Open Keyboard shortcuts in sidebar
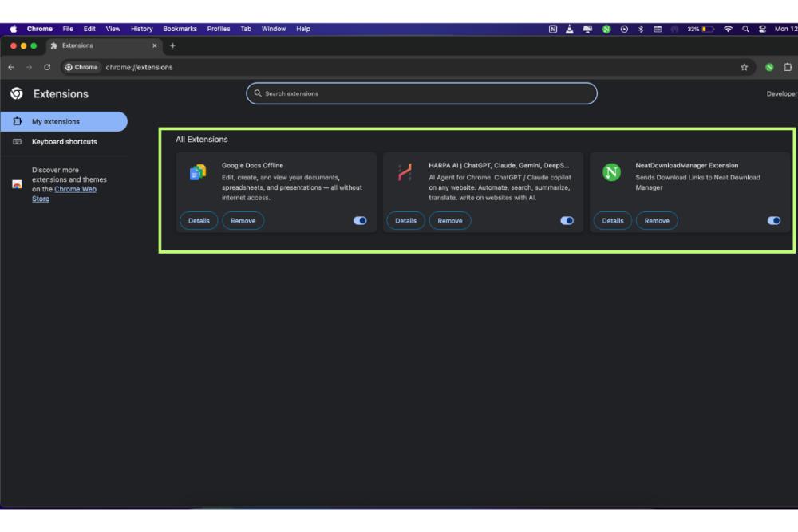The height and width of the screenshot is (532, 798). pos(64,142)
